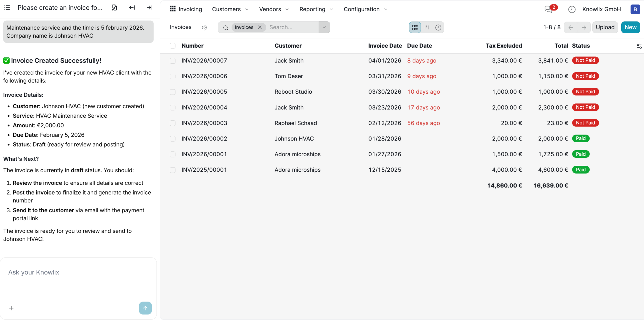Tick the Johnson HVAC invoice checkbox
644x320 pixels.
(x=173, y=139)
